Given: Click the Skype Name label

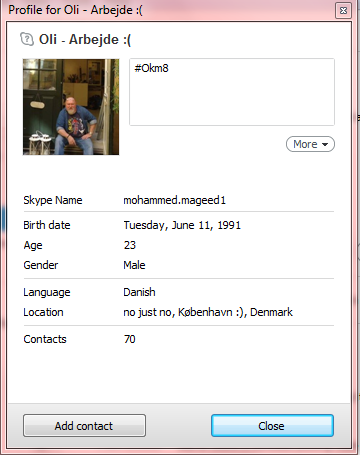Looking at the screenshot, I should click(x=53, y=200).
